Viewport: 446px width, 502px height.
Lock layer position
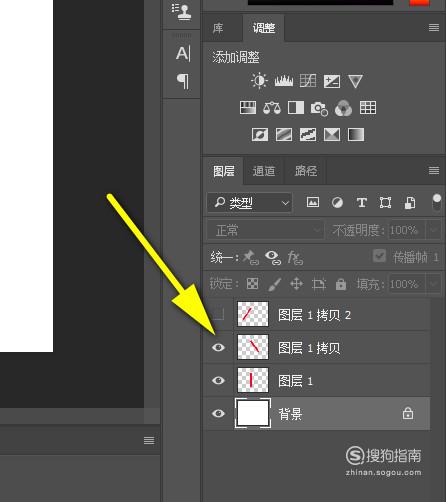click(x=296, y=284)
